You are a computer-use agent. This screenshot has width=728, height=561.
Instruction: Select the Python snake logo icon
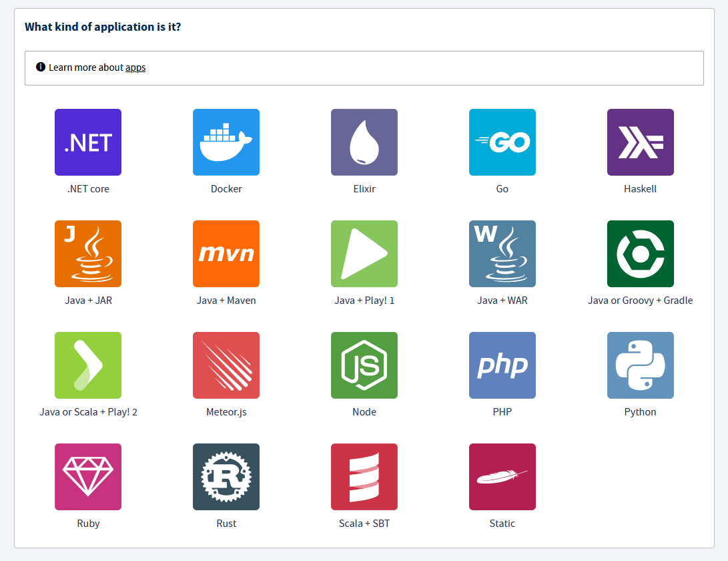tap(641, 365)
